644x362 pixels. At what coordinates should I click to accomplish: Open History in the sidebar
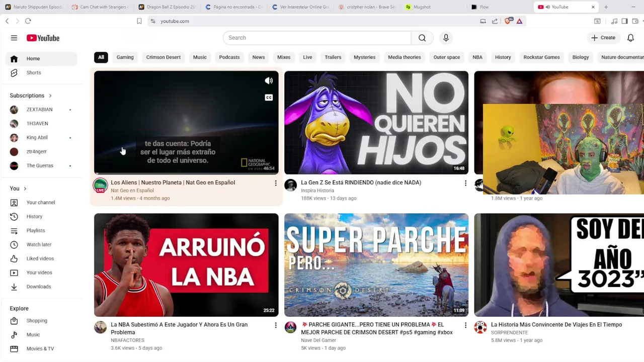coord(42,216)
